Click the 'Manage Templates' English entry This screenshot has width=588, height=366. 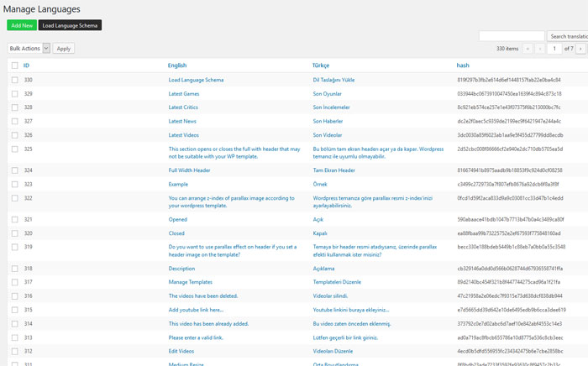coord(190,282)
